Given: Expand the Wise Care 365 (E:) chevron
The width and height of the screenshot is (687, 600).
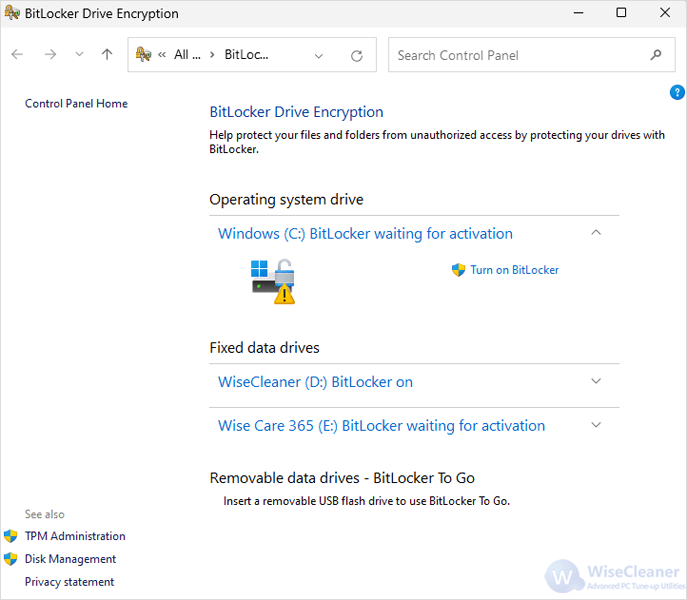Looking at the screenshot, I should pos(596,425).
